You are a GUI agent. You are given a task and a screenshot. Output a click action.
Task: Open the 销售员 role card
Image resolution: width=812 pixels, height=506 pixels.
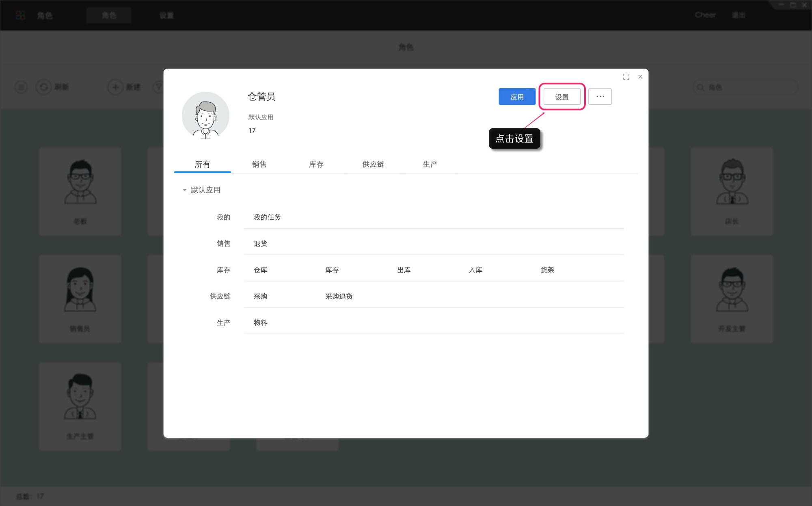(80, 299)
